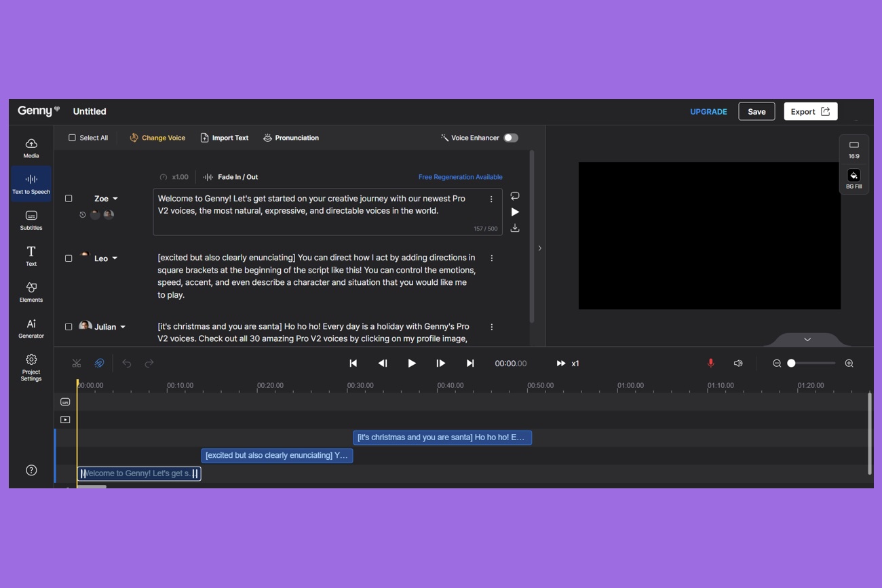
Task: Click the timeline zoom slider handle
Action: click(791, 364)
